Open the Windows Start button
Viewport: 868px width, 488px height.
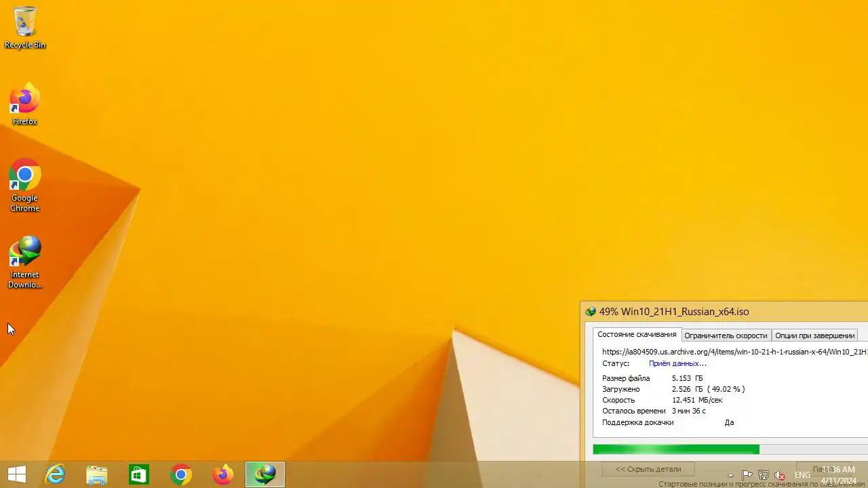16,474
